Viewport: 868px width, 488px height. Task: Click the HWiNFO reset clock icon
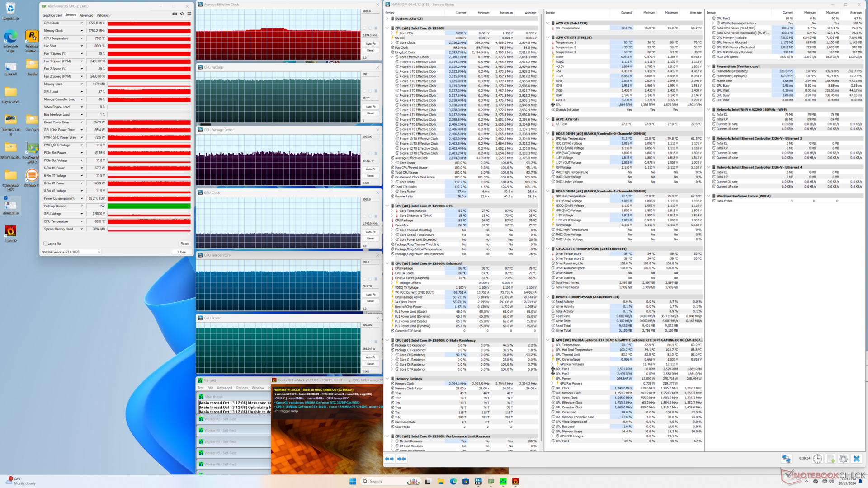817,459
